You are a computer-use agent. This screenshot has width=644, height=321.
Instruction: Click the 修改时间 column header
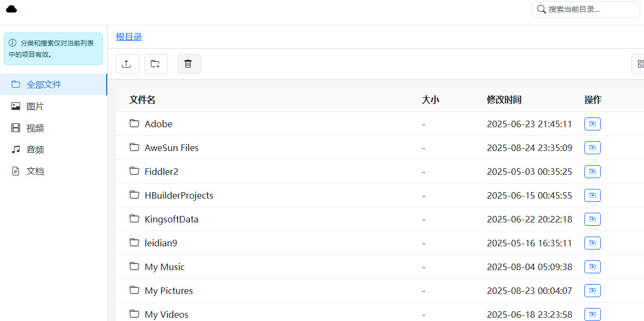(x=504, y=100)
